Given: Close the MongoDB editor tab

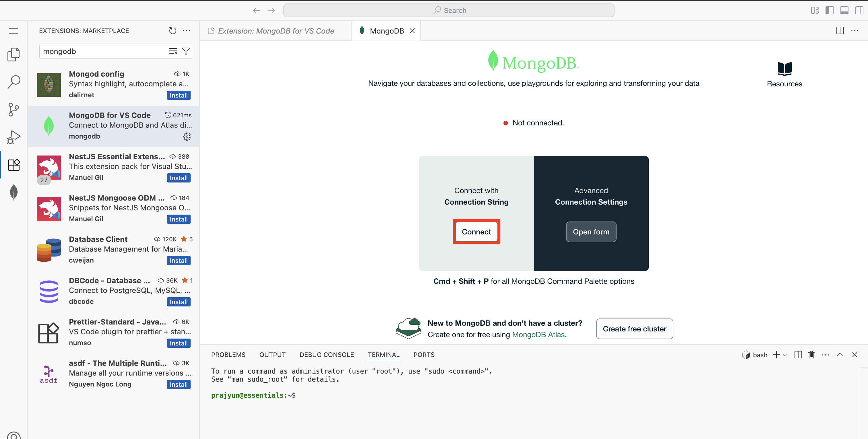Looking at the screenshot, I should coord(412,31).
